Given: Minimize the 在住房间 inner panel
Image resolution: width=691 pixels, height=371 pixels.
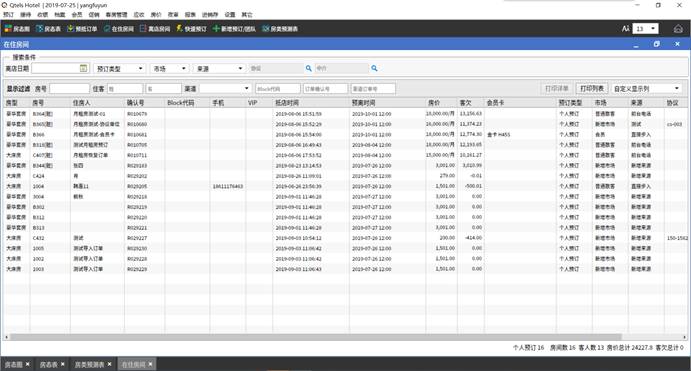Looking at the screenshot, I should tap(636, 45).
